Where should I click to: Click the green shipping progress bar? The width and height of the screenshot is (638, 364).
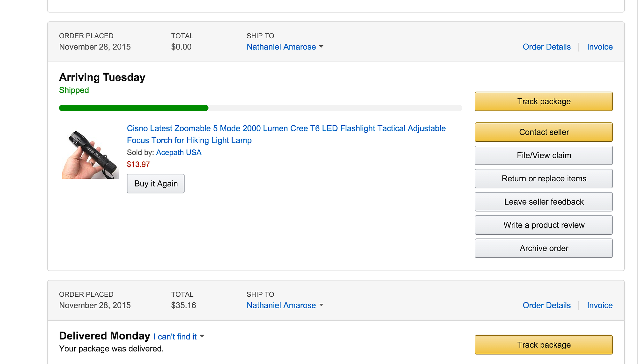click(x=134, y=108)
